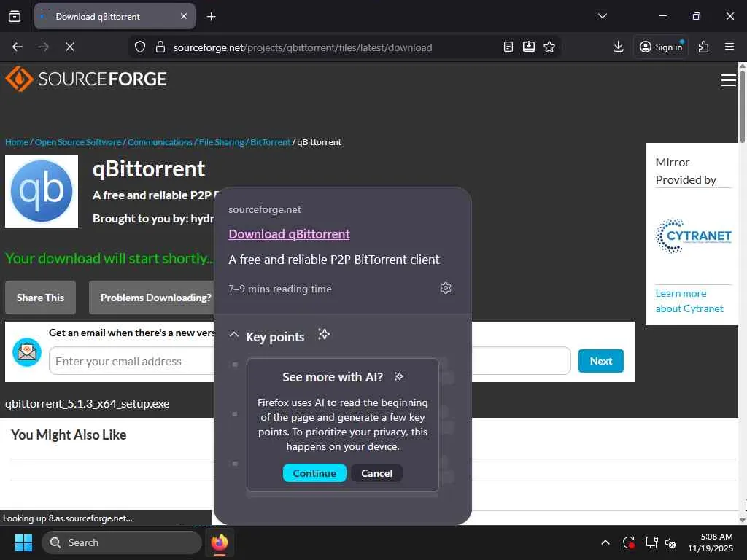The height and width of the screenshot is (560, 747).
Task: Show site security padlock info
Action: coord(160,47)
